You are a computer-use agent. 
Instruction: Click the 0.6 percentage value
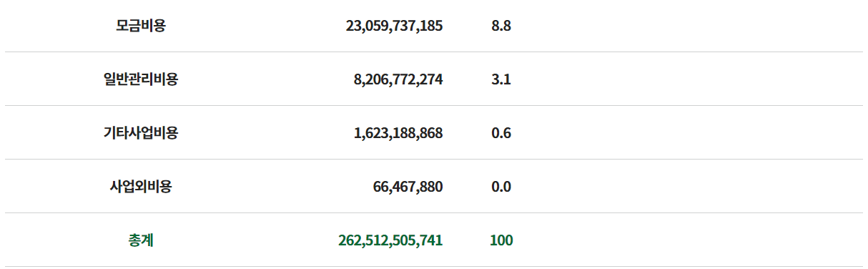pos(501,134)
